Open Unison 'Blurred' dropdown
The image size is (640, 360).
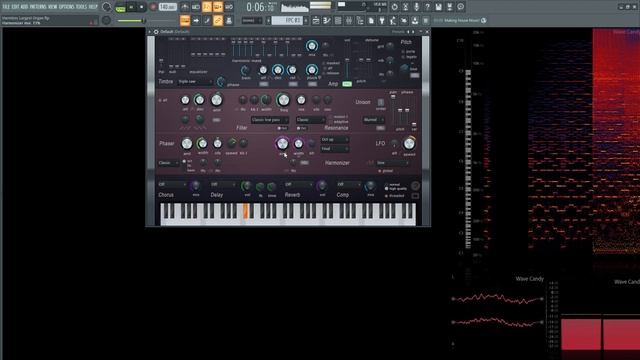tap(373, 120)
